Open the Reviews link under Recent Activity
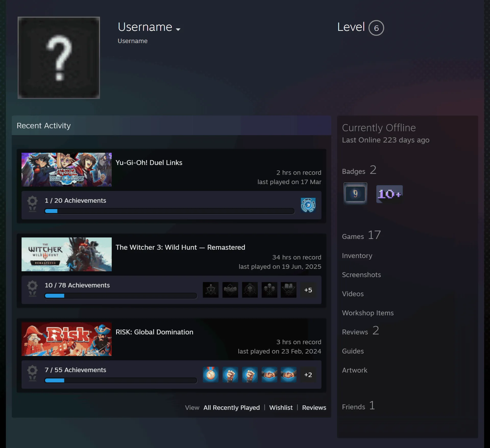The image size is (490, 448). coord(314,408)
